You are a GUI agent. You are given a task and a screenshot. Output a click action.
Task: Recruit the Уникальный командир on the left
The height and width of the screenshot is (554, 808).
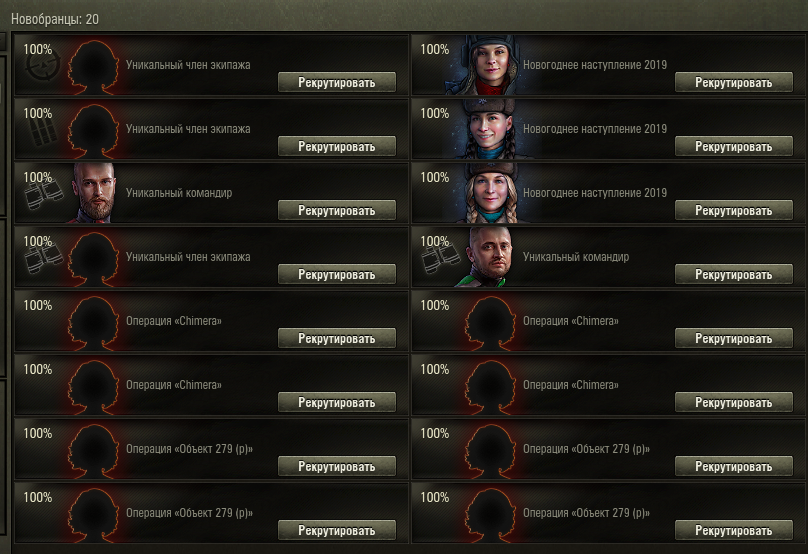[337, 210]
